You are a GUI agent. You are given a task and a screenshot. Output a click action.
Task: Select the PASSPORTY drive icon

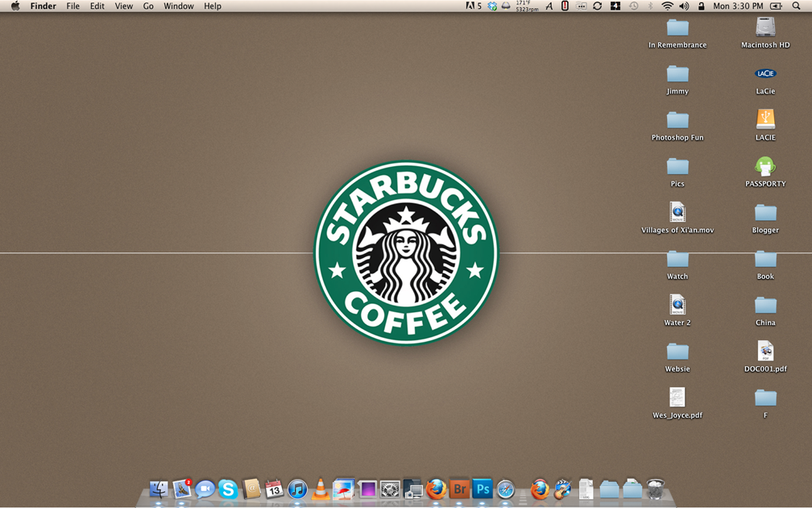tap(765, 166)
